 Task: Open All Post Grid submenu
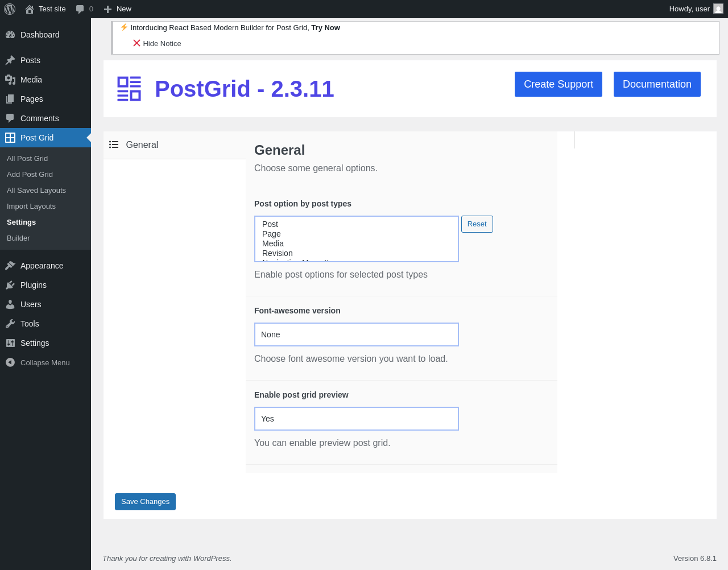45,159
